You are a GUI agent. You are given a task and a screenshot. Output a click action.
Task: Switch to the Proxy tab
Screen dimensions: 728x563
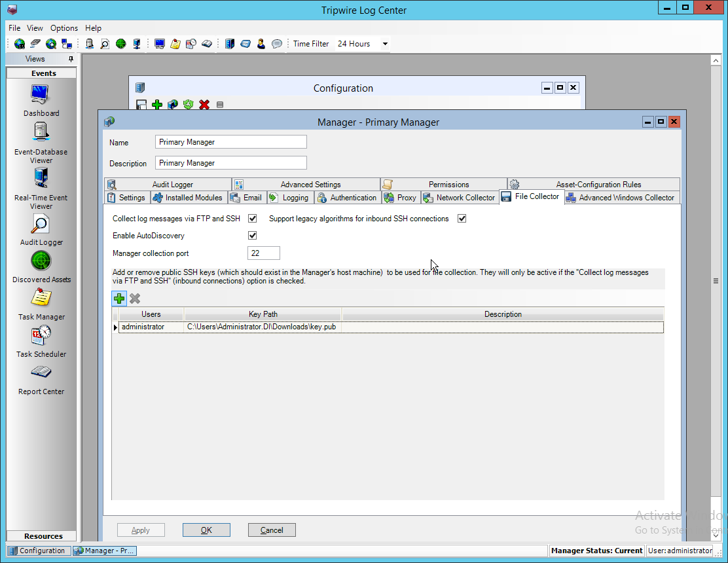pyautogui.click(x=401, y=198)
